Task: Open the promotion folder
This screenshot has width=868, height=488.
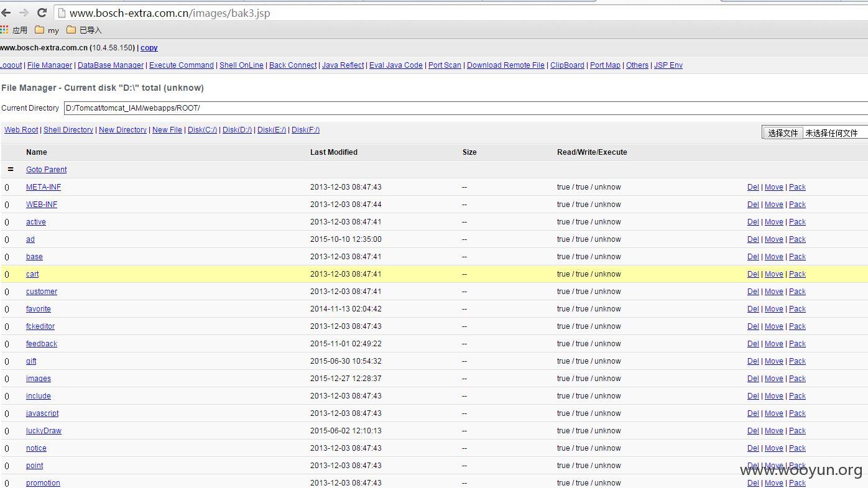Action: click(x=43, y=483)
